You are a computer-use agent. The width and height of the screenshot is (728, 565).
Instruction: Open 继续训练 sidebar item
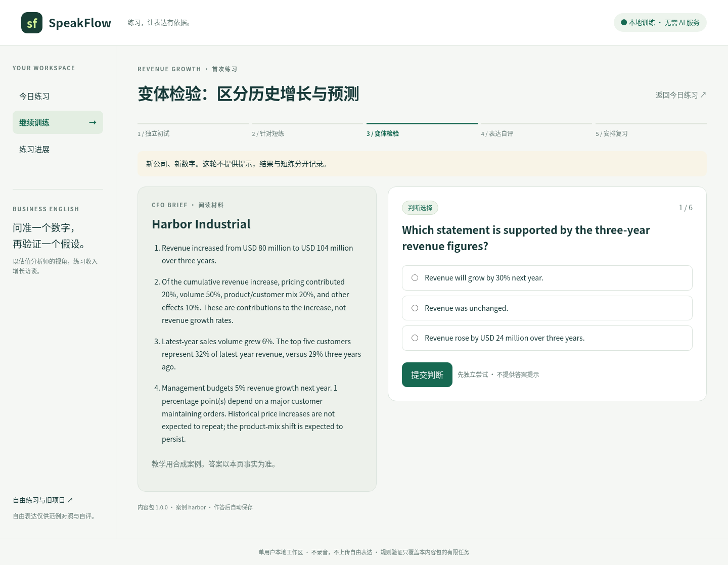click(x=58, y=122)
